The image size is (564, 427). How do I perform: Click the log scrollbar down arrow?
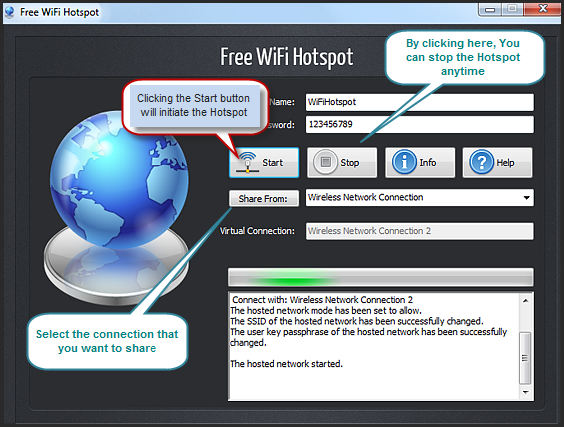(x=526, y=392)
